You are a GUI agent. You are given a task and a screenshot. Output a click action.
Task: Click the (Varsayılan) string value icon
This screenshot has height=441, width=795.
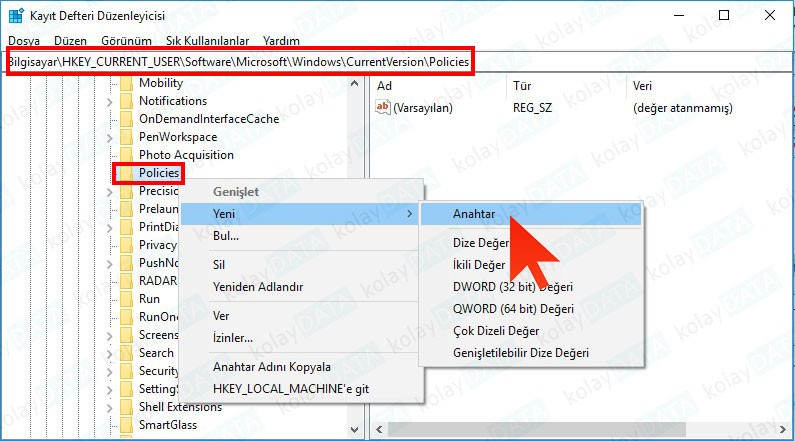[383, 108]
